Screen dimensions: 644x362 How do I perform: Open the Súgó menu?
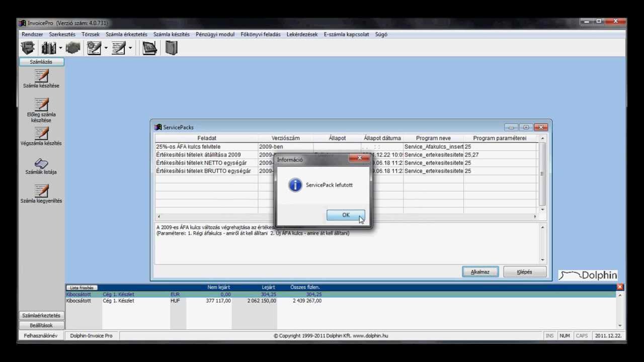[381, 34]
